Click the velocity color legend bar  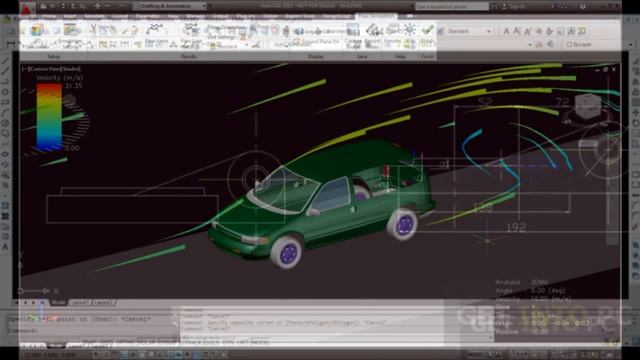tap(49, 117)
